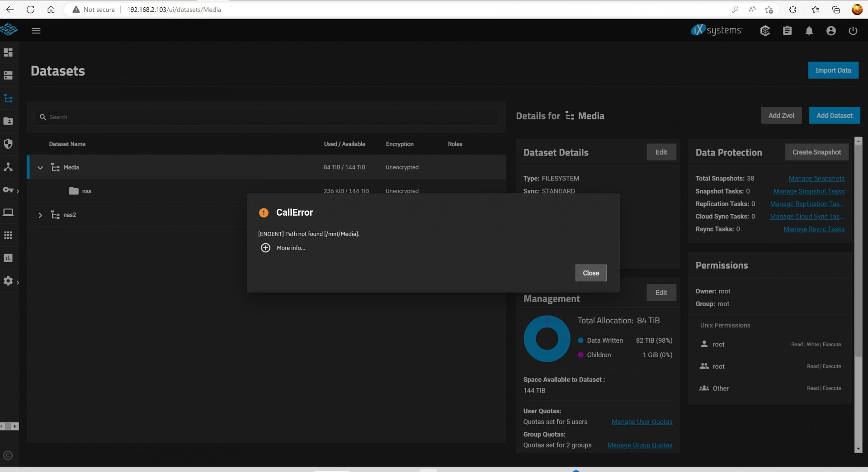Open Datasets sidebar icon

coord(8,98)
